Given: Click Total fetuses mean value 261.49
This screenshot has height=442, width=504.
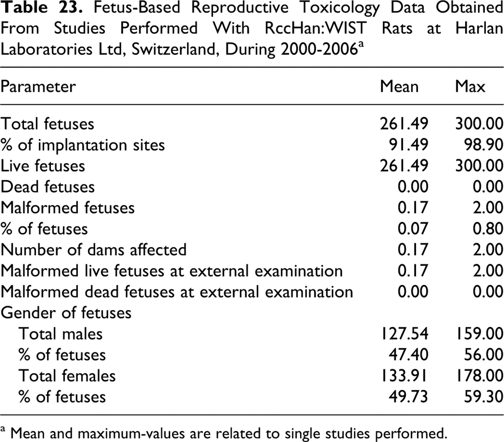Looking at the screenshot, I should (404, 124).
